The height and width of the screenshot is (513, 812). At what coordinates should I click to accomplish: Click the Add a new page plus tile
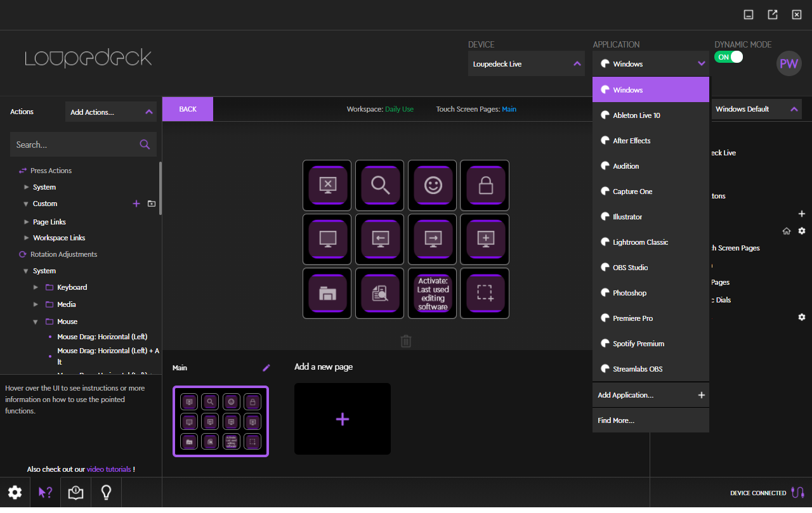click(x=343, y=419)
